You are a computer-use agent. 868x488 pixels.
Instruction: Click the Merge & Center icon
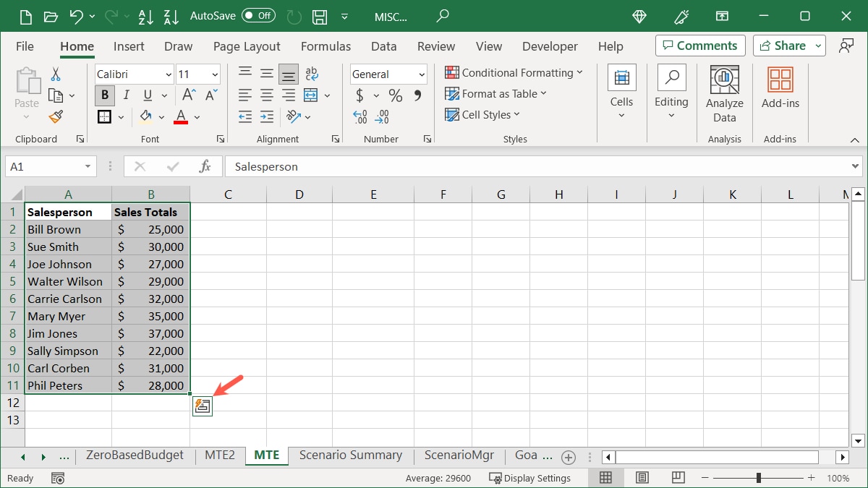(311, 95)
